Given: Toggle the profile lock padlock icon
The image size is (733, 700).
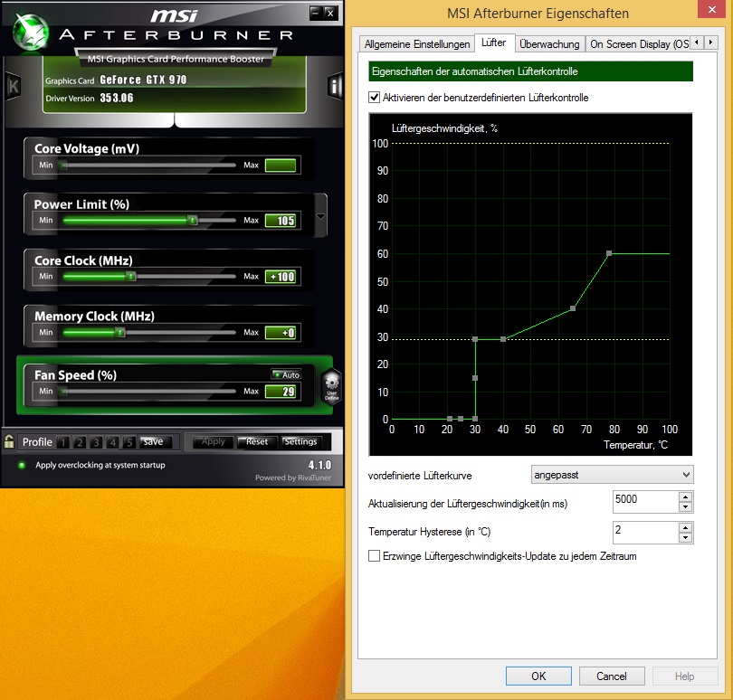Looking at the screenshot, I should pyautogui.click(x=9, y=441).
